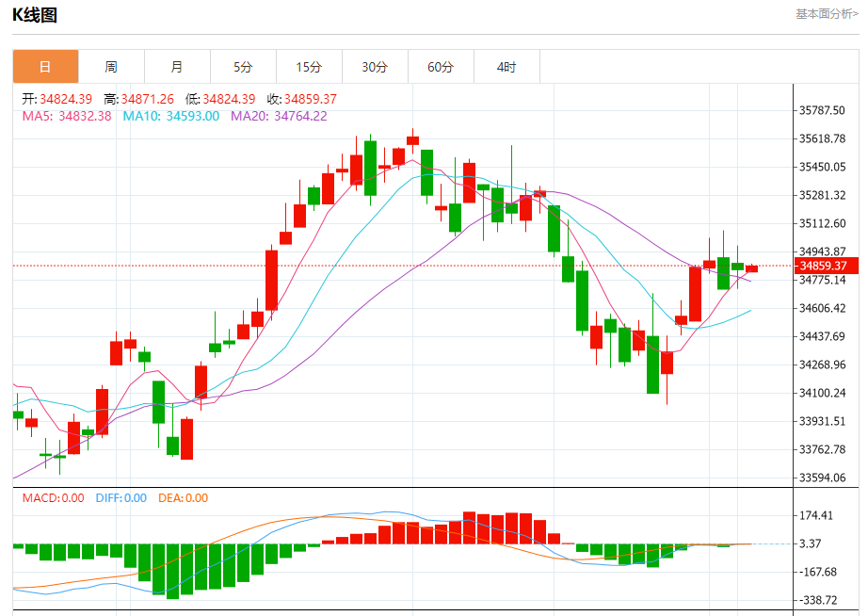Click the low price 34824.39 after 低

pyautogui.click(x=229, y=99)
